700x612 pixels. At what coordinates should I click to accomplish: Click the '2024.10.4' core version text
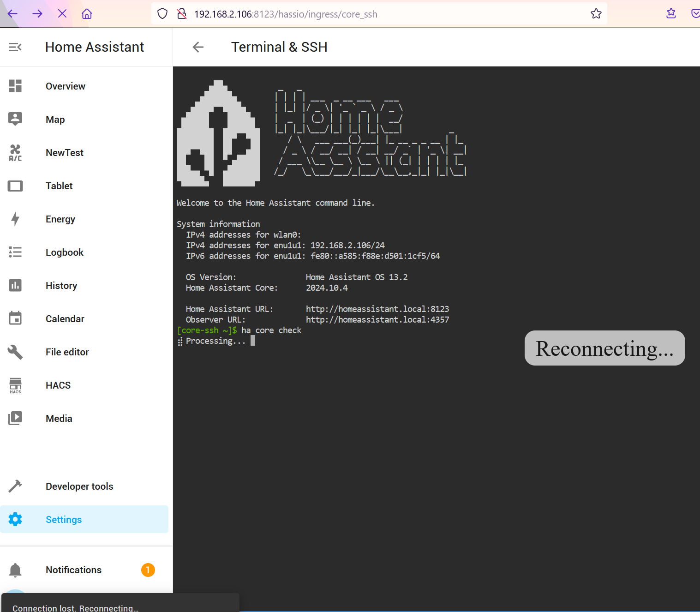tap(327, 288)
